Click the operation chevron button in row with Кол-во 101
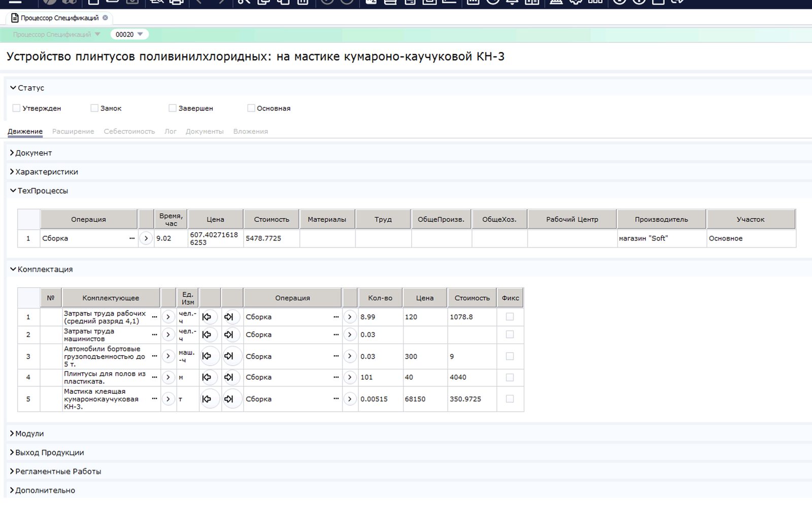This screenshot has width=812, height=512. coord(350,377)
